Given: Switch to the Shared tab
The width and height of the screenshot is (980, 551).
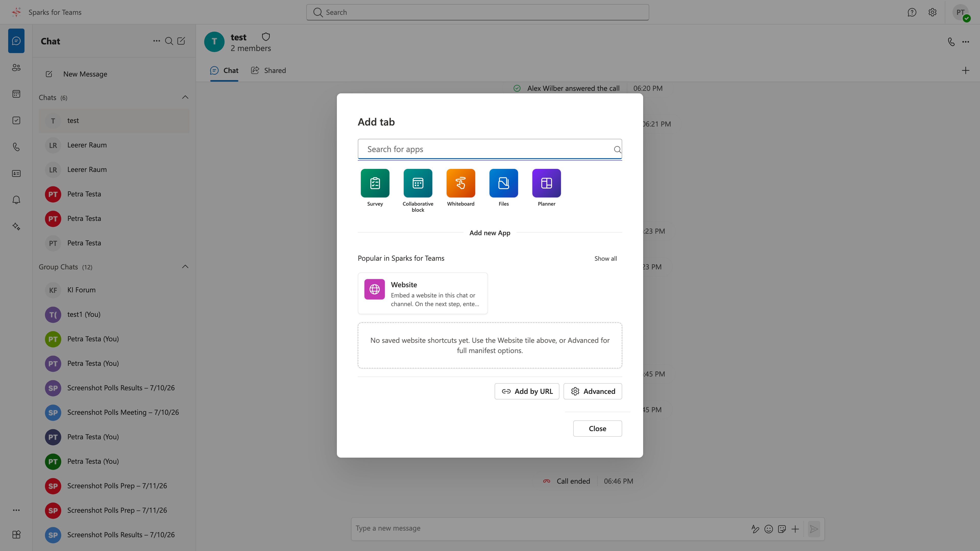Looking at the screenshot, I should click(268, 70).
